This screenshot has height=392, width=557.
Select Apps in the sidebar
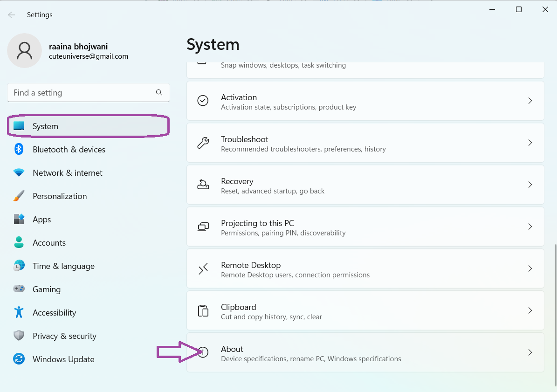click(x=42, y=220)
